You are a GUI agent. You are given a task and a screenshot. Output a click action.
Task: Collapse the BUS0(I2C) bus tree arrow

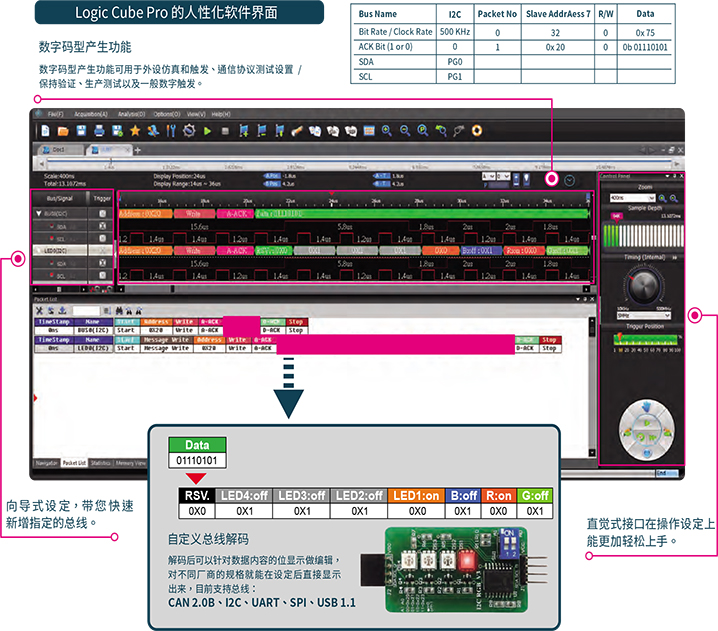(x=39, y=213)
